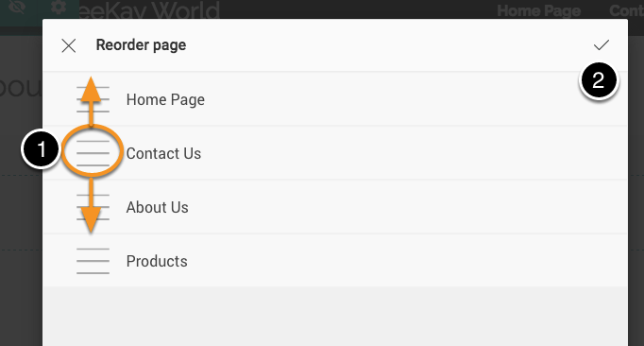Screen dimensions: 644x346
Task: Choose the About Us page label
Action: (x=157, y=207)
